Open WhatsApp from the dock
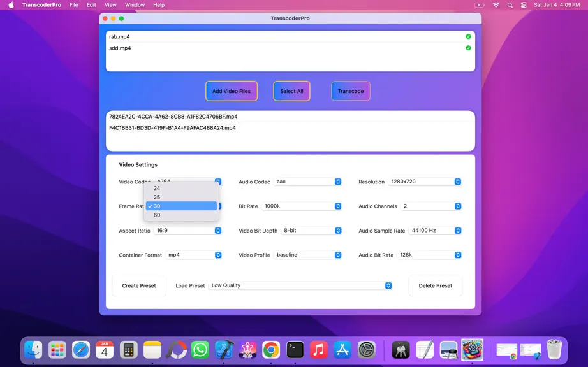 pos(200,350)
